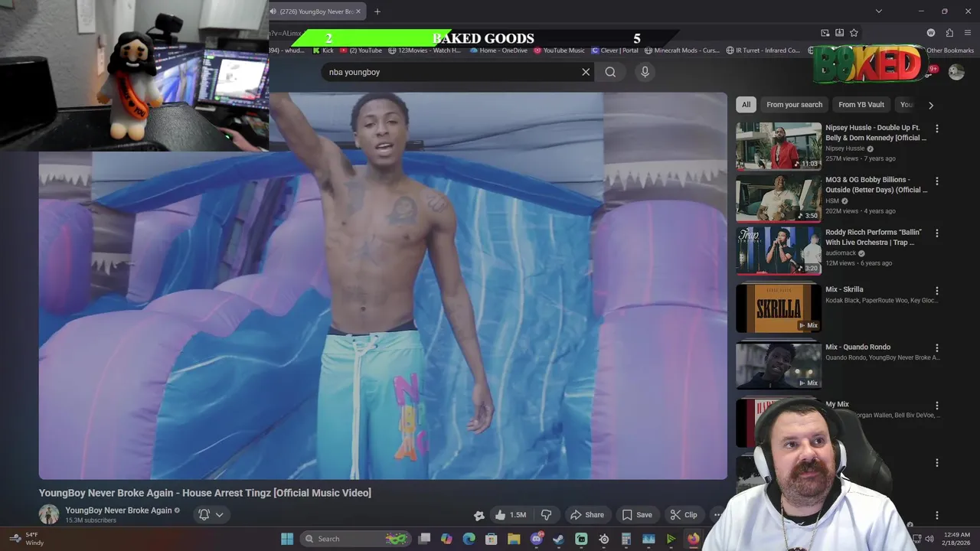Open the Mix - Skrilla playlist title
The image size is (980, 551).
[x=844, y=289]
